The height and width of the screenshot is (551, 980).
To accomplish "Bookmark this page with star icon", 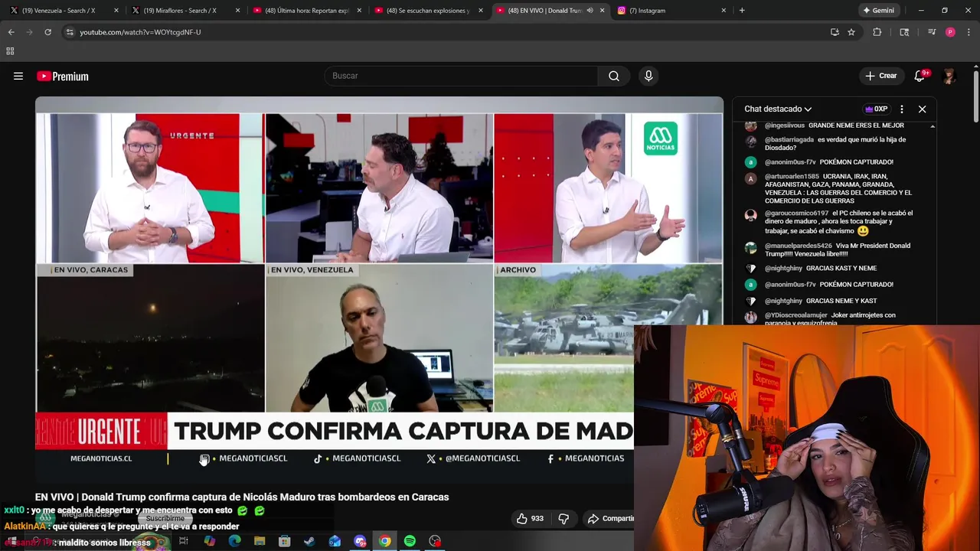I will pyautogui.click(x=851, y=32).
